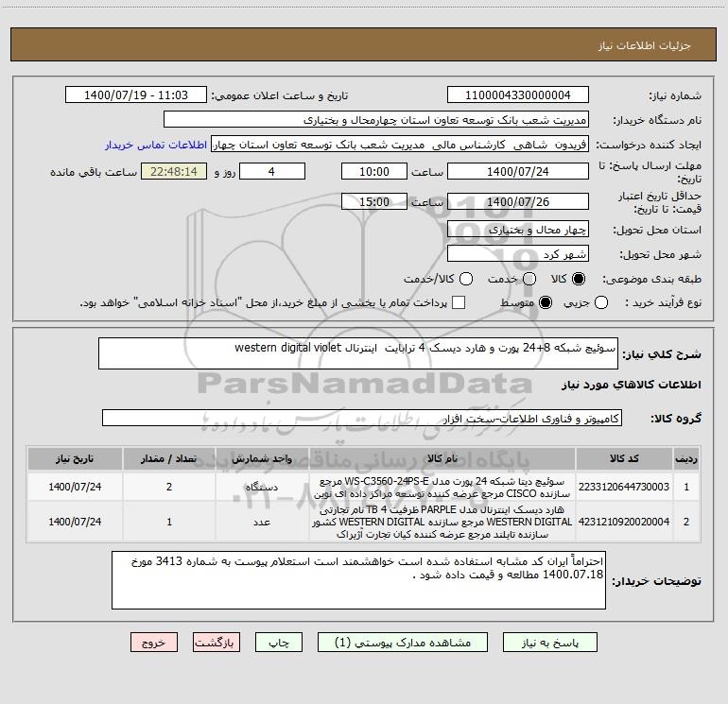Image resolution: width=728 pixels, height=704 pixels.
Task: Click the 'پاسخ به نیاز' button
Action: [x=549, y=643]
